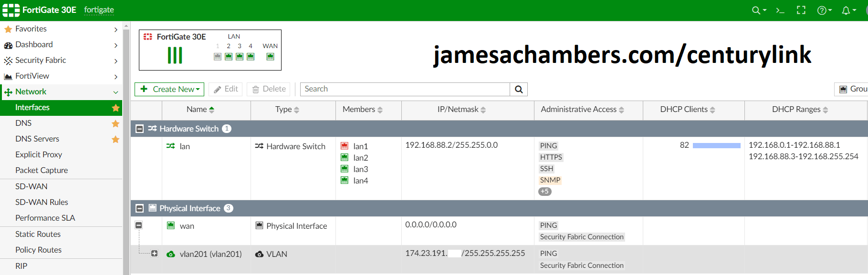
Task: Open the CLI console icon
Action: 780,10
